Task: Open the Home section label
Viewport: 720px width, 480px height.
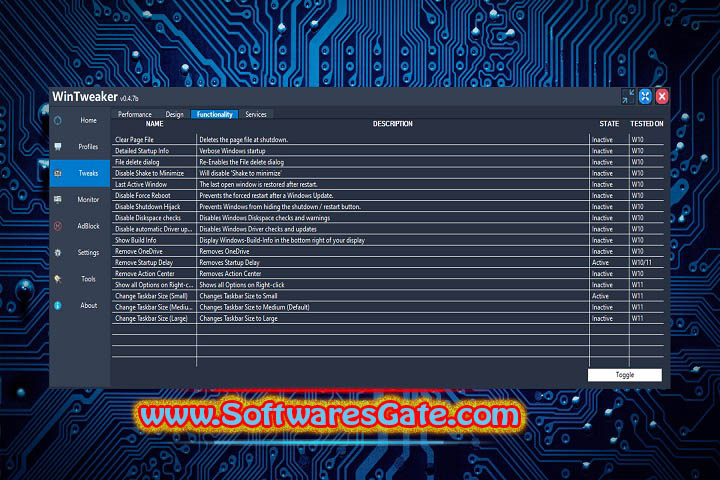Action: point(89,120)
